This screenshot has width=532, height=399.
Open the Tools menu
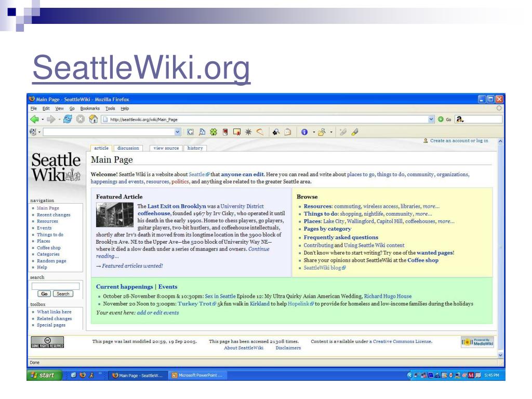(110, 109)
